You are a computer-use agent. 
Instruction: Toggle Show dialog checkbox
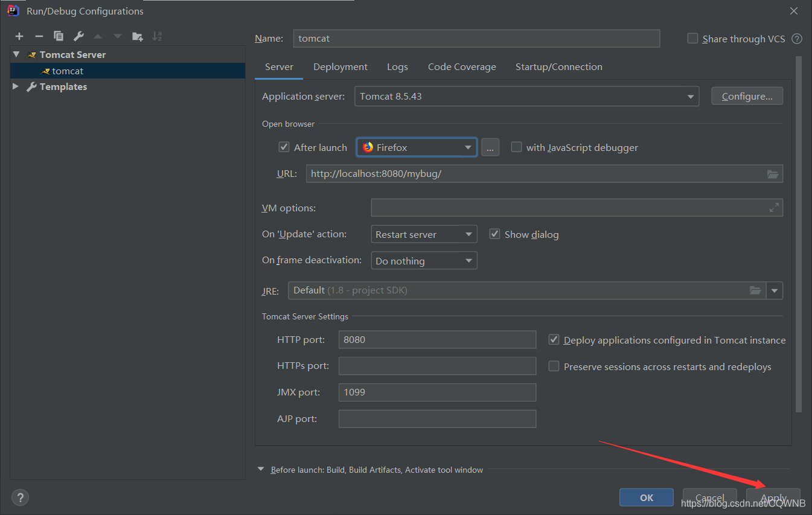tap(494, 234)
